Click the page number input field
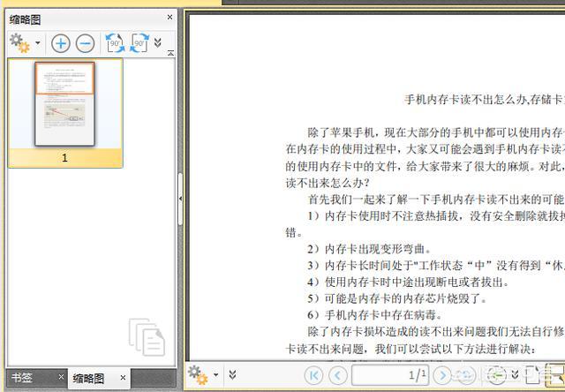This screenshot has width=565, height=392. [x=388, y=375]
